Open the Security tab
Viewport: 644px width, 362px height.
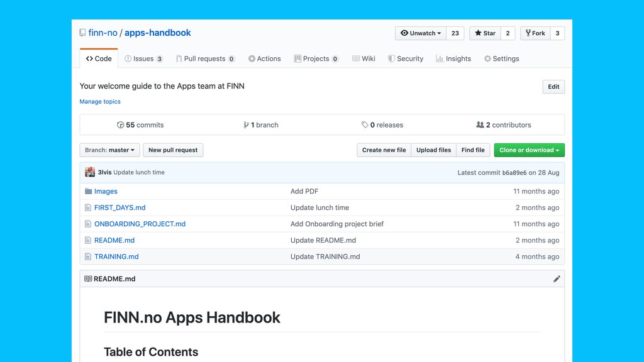click(406, 58)
